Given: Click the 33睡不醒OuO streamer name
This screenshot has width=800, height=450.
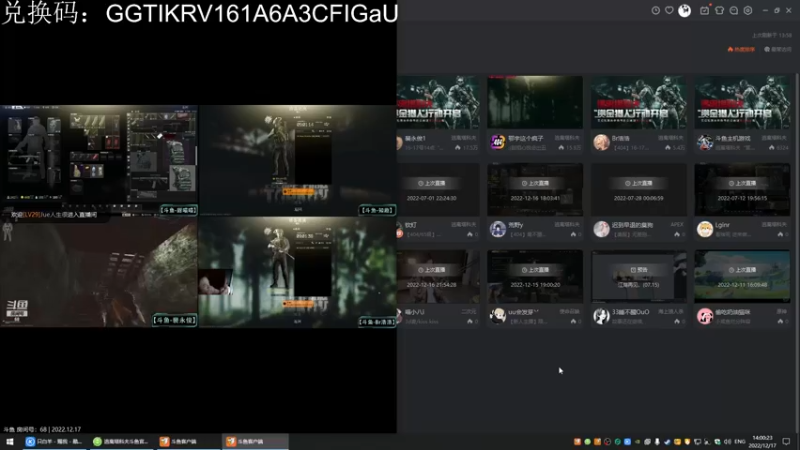Looking at the screenshot, I should pos(631,312).
